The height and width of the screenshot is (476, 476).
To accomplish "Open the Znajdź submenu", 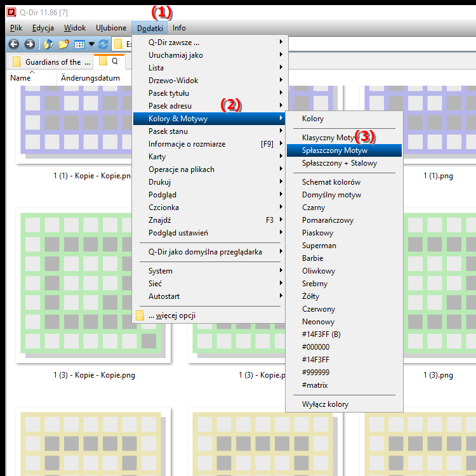I will (209, 220).
